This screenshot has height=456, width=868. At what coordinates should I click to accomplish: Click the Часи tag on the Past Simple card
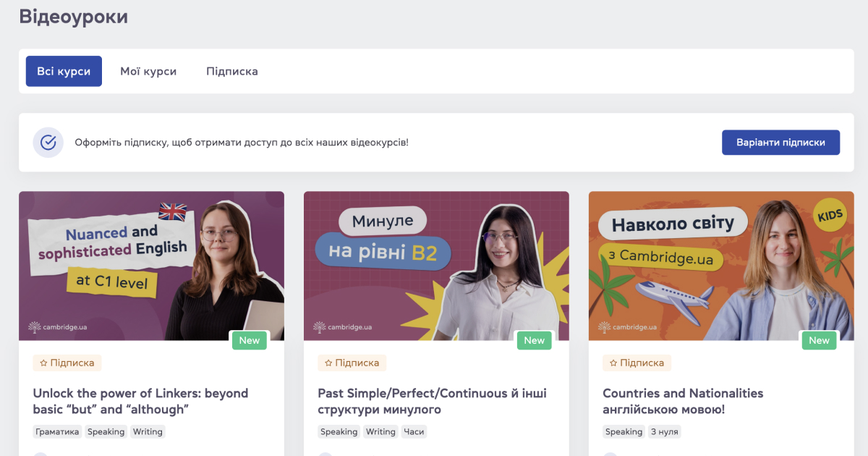[415, 431]
